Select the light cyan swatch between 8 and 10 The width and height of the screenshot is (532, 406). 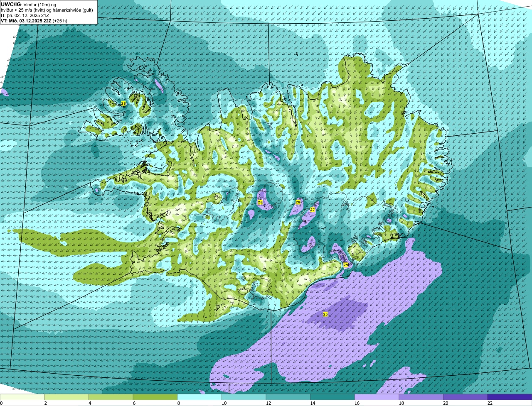click(199, 397)
